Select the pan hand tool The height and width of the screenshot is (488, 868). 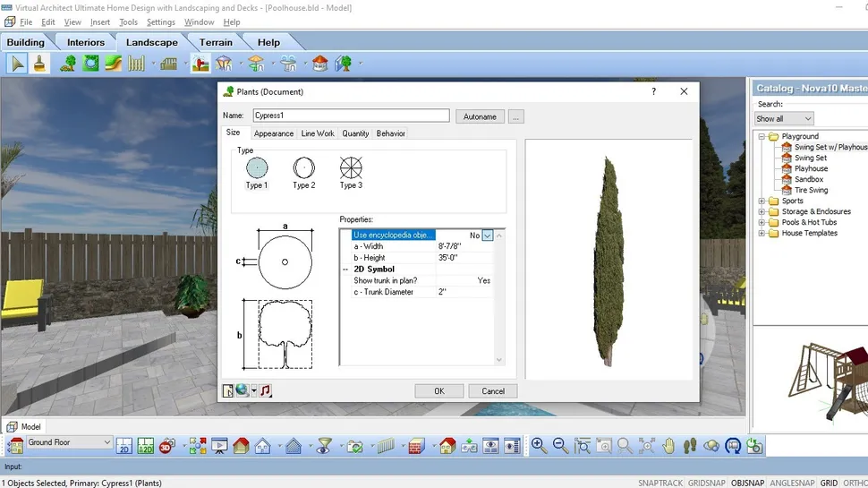tap(668, 445)
